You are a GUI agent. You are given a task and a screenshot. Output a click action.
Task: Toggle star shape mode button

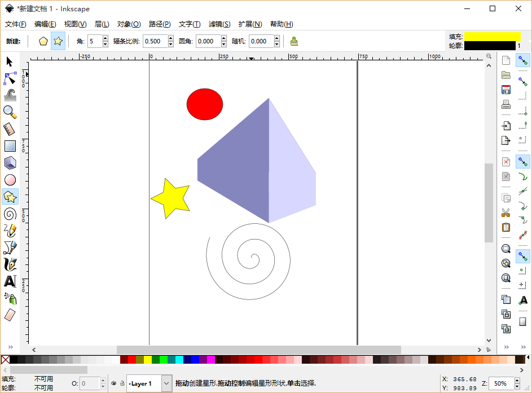pyautogui.click(x=58, y=41)
